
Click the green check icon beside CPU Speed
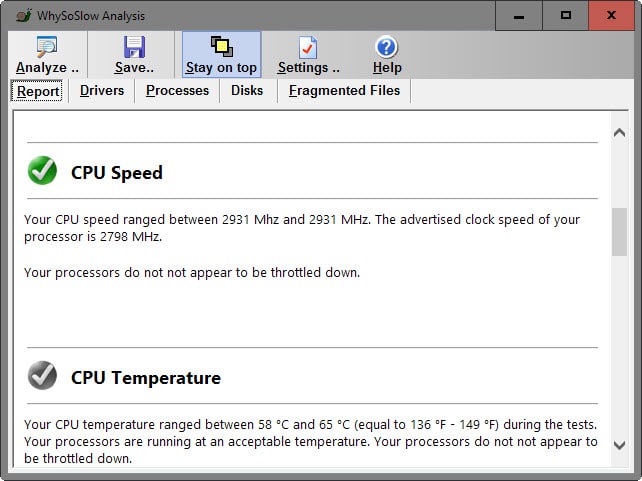point(42,170)
